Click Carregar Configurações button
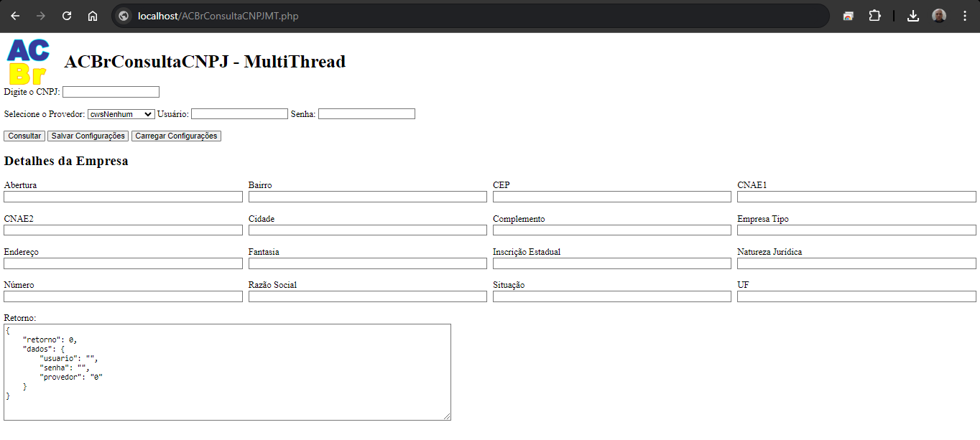The image size is (980, 440). pyautogui.click(x=176, y=136)
